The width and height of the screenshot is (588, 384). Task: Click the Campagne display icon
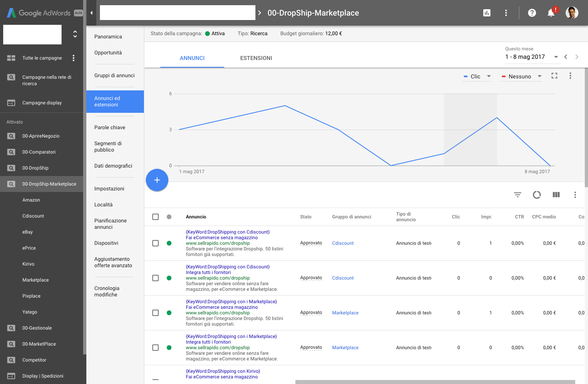pyautogui.click(x=11, y=103)
